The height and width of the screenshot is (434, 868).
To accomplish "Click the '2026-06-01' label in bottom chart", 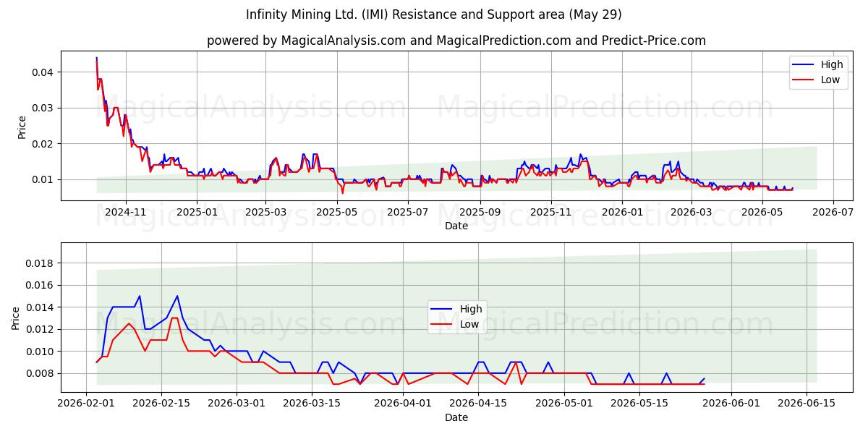I will (x=730, y=403).
